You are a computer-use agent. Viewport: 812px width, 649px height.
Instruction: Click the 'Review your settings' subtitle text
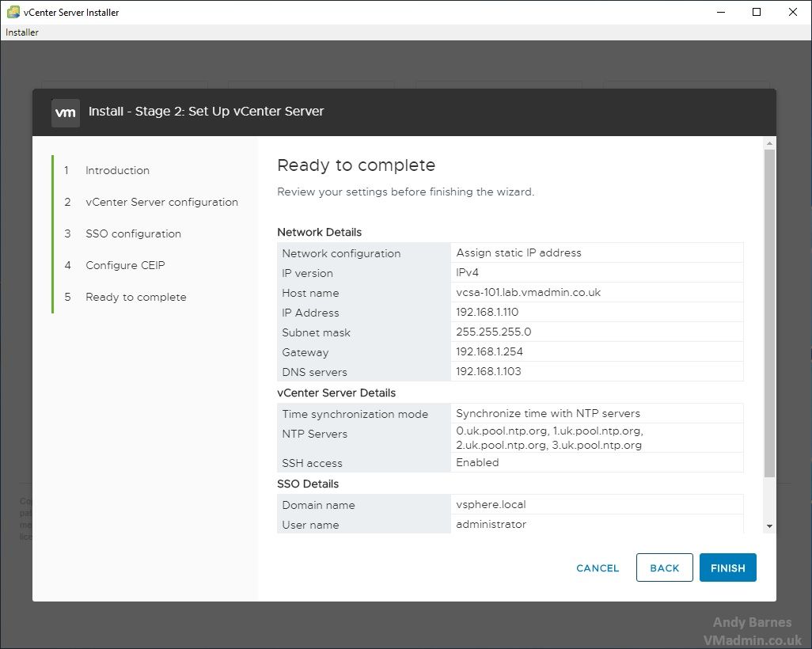pyautogui.click(x=405, y=192)
